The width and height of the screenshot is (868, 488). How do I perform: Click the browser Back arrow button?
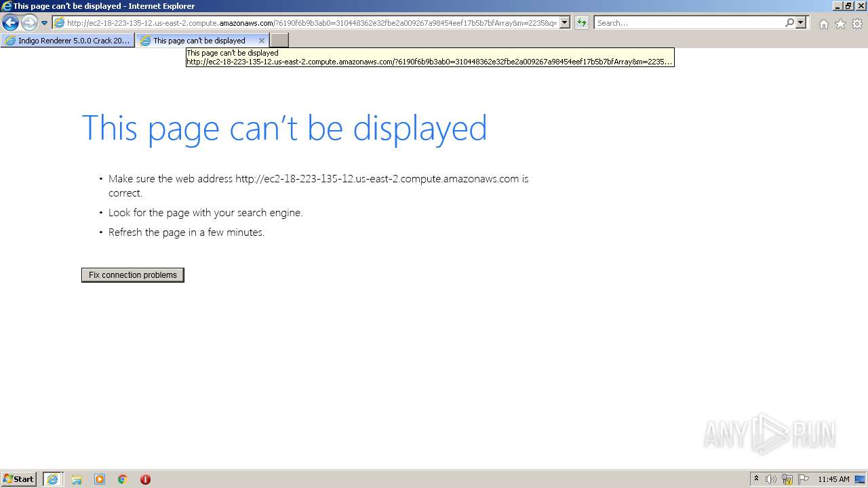point(10,23)
